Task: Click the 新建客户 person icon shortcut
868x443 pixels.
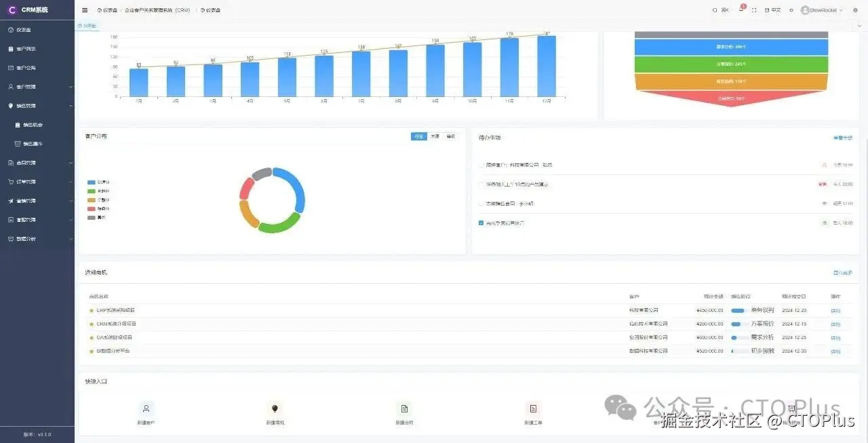Action: (x=146, y=408)
